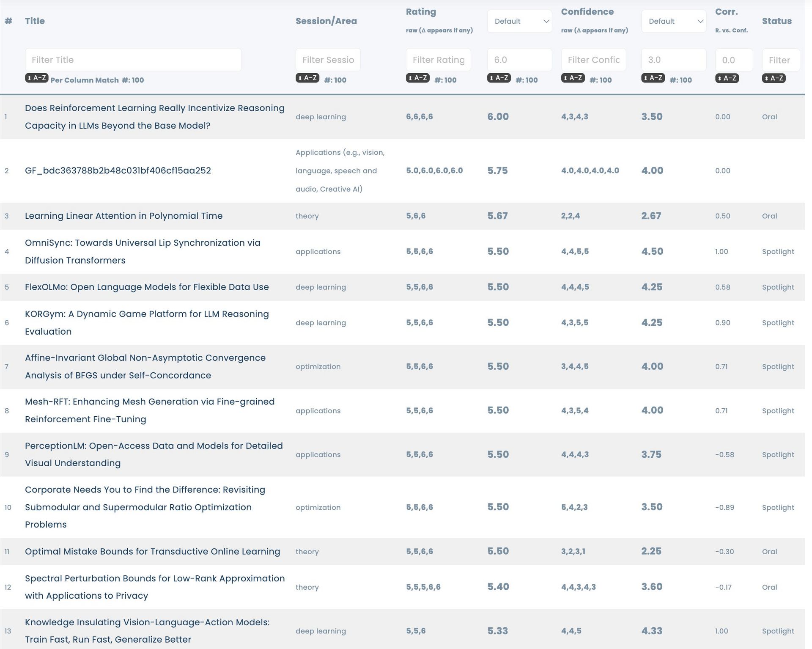Click A-Z sort badge under 3.0 confidence field
This screenshot has width=812, height=649.
653,78
